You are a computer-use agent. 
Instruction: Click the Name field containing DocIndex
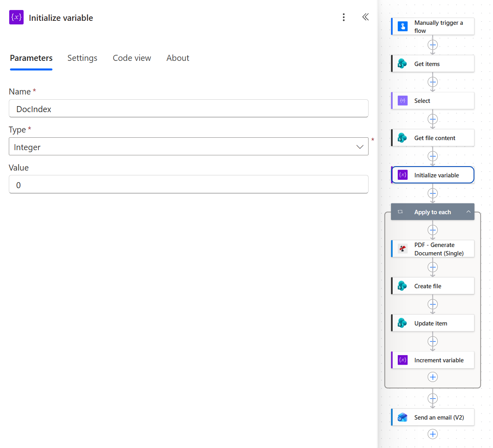pos(188,108)
